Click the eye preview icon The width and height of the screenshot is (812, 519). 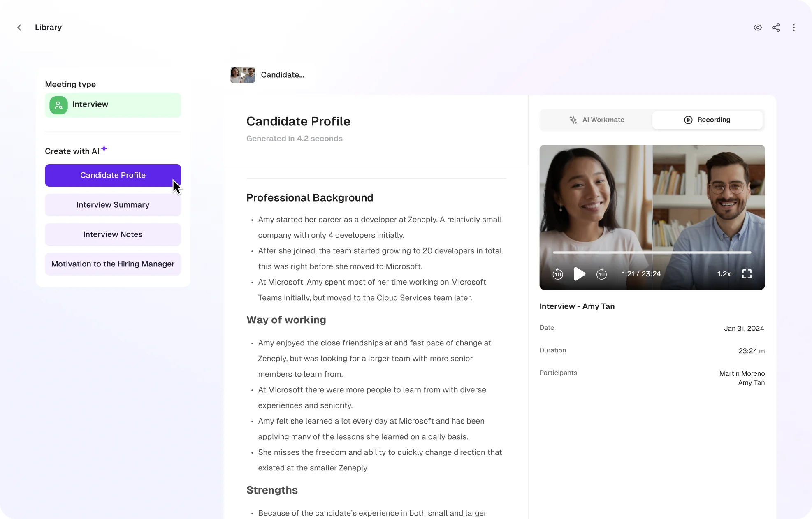click(758, 27)
